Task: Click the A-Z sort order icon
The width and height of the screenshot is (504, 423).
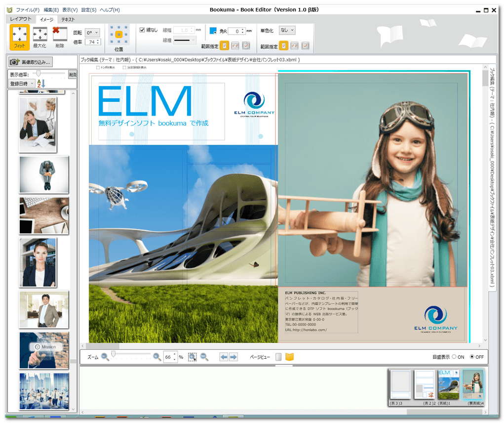Action: point(41,84)
